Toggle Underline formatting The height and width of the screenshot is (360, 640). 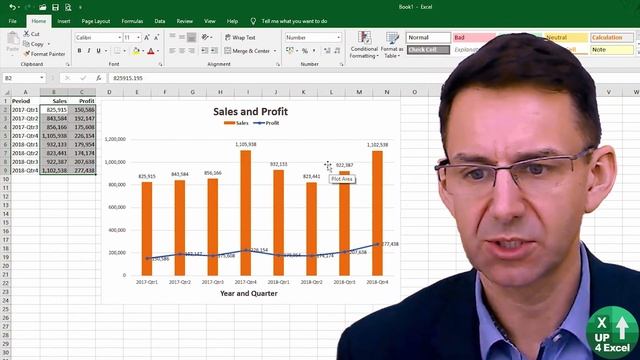click(x=98, y=51)
